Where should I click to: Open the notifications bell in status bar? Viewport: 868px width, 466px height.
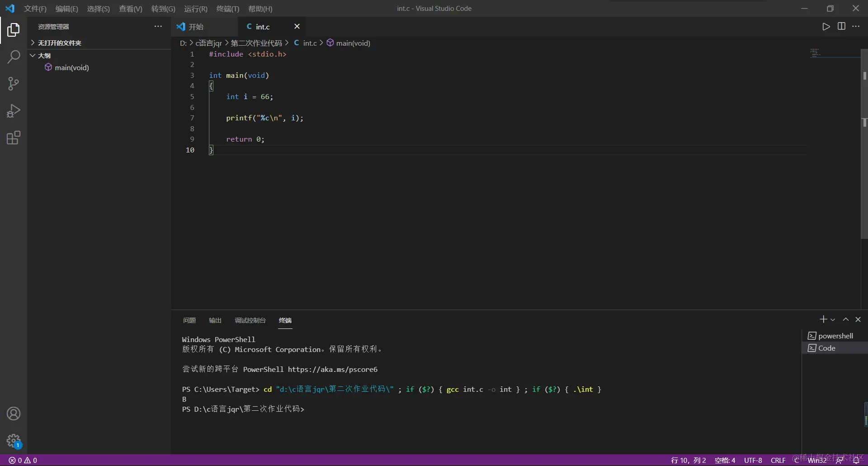point(856,460)
